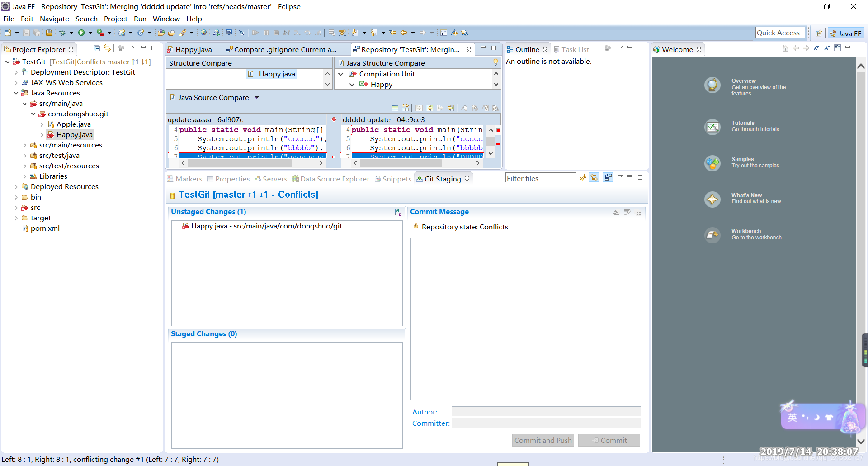868x466 pixels.
Task: Collapse the Java Resources node
Action: click(x=16, y=93)
